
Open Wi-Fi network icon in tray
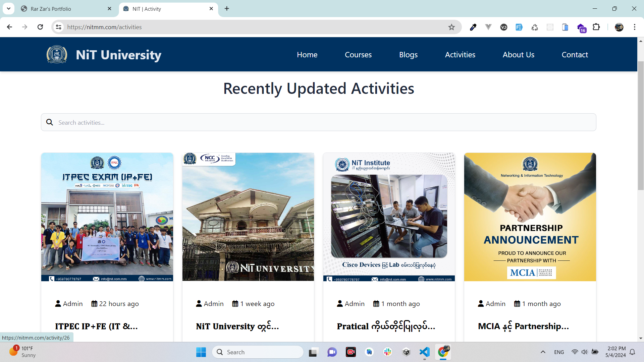575,352
